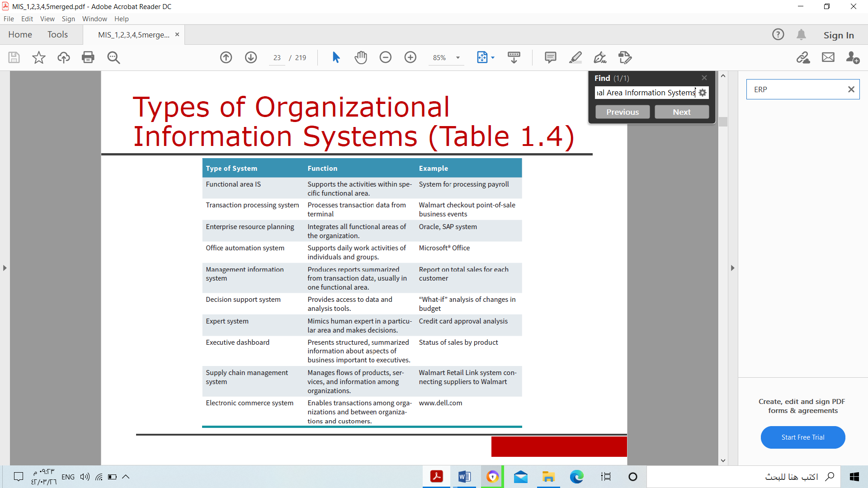Open Fill and Sign tool
868x488 pixels.
600,57
